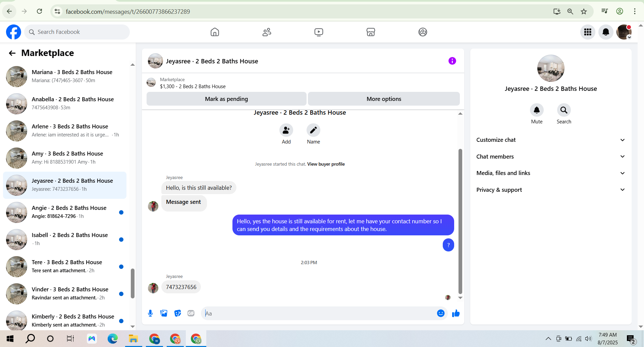Open File Explorer from the taskbar

click(x=133, y=339)
